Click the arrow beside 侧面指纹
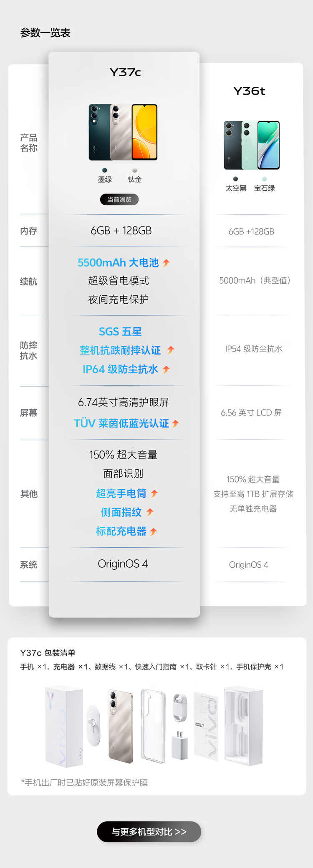The image size is (313, 868). pos(150,512)
